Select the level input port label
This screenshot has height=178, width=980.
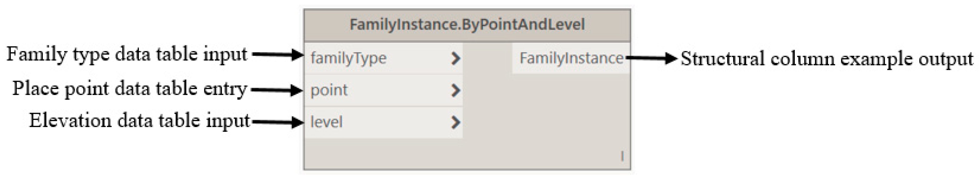(x=326, y=122)
